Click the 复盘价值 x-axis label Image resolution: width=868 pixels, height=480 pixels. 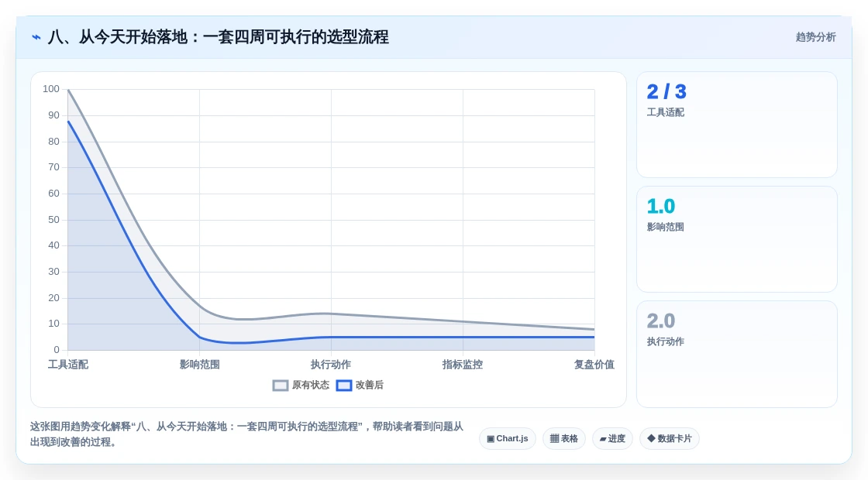(x=594, y=365)
